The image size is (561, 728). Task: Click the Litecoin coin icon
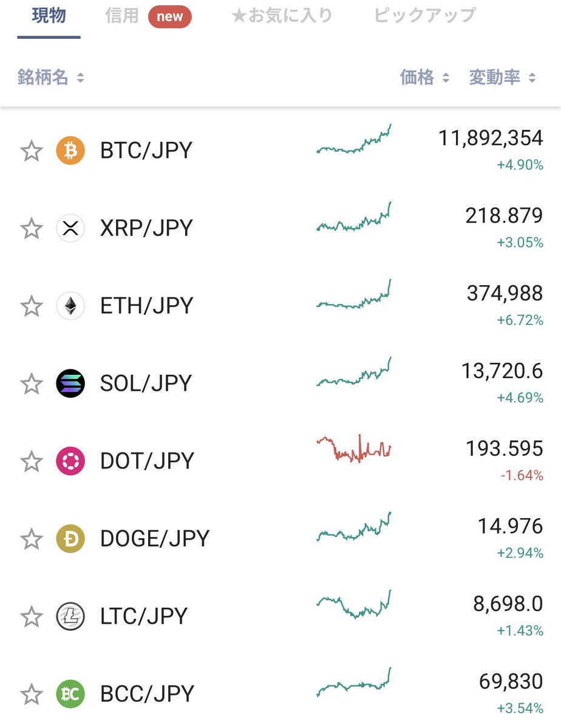click(x=70, y=616)
